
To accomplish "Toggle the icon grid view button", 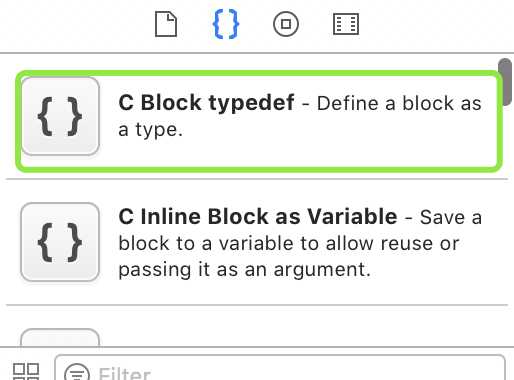I will click(x=26, y=372).
